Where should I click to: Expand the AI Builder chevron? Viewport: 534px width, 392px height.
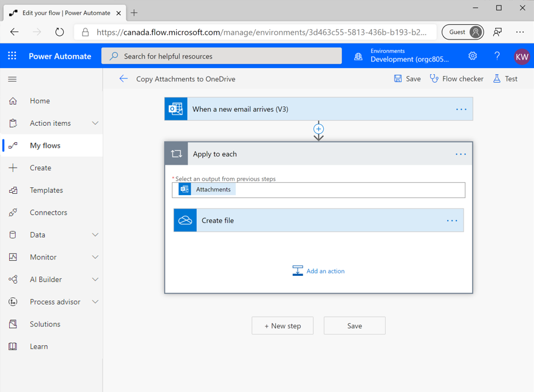(95, 280)
